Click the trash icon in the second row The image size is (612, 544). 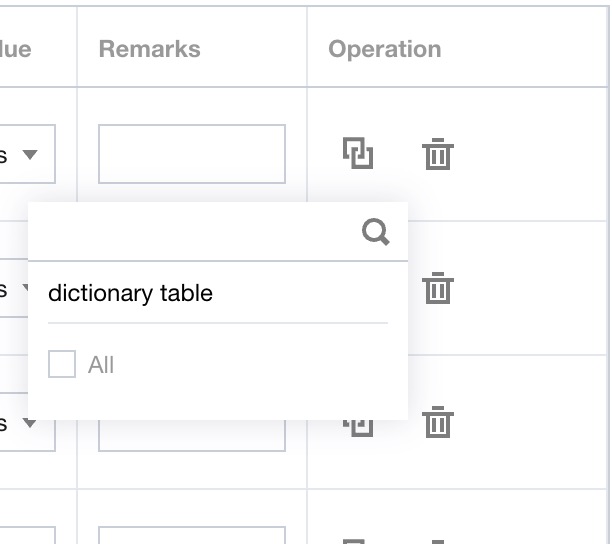[x=437, y=288]
